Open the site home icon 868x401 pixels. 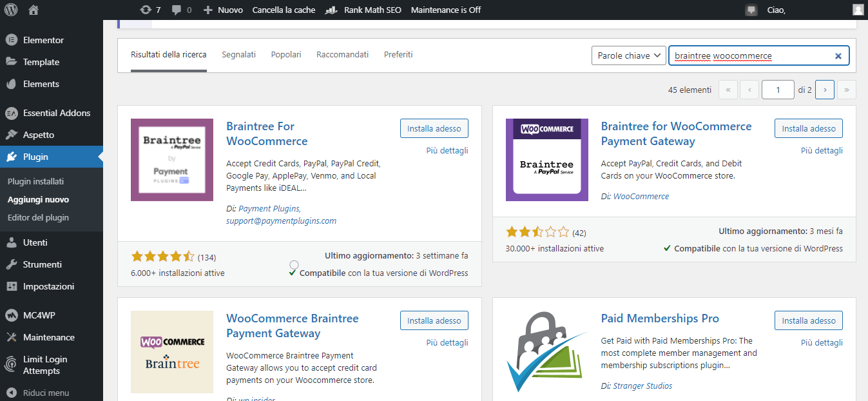[x=34, y=10]
